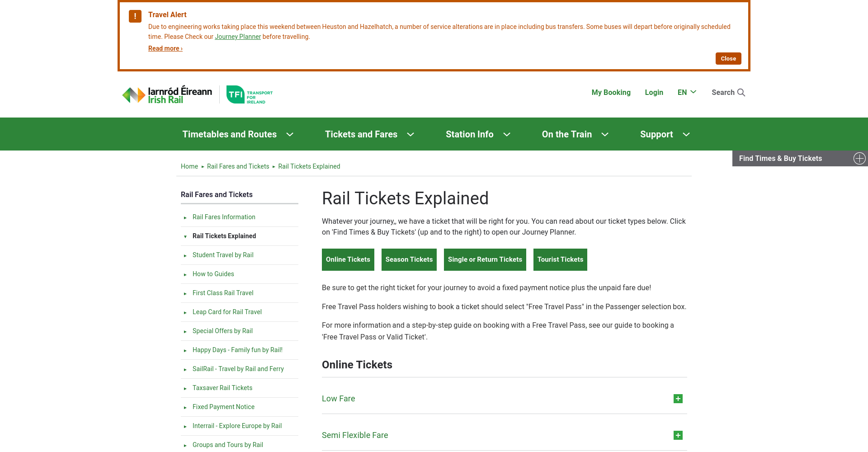Expand the Low Fare plus icon
The width and height of the screenshot is (868, 452).
tap(678, 399)
